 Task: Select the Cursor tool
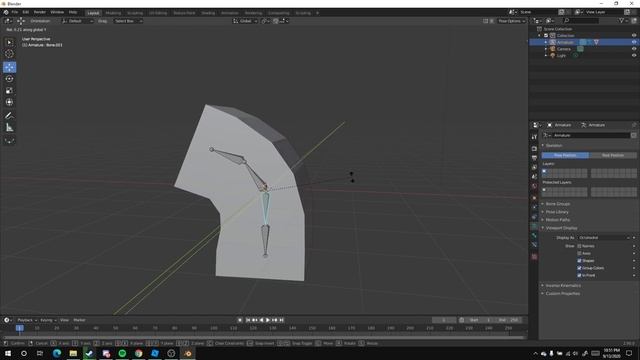tap(9, 54)
